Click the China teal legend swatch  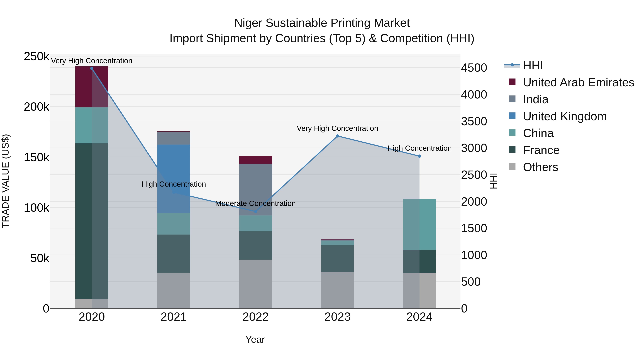pyautogui.click(x=512, y=133)
